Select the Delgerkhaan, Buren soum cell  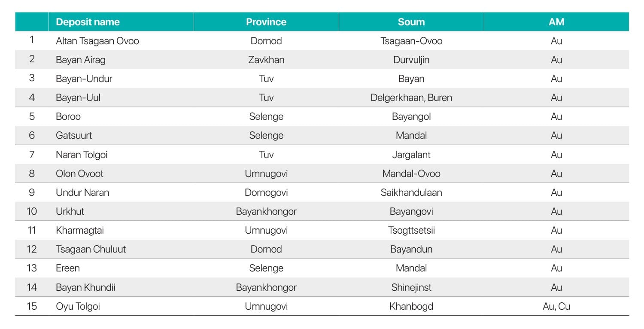click(x=411, y=97)
